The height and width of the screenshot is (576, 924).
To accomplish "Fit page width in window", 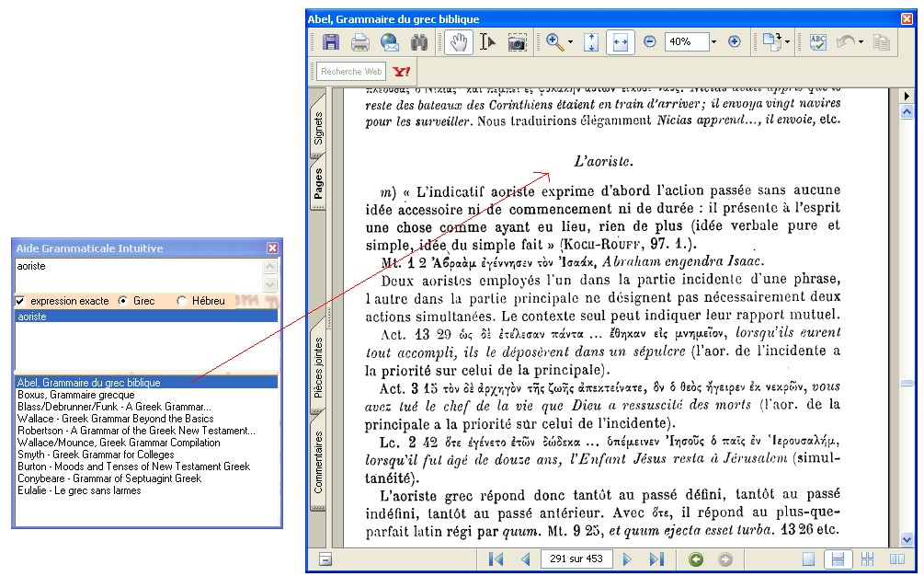I will coord(621,41).
